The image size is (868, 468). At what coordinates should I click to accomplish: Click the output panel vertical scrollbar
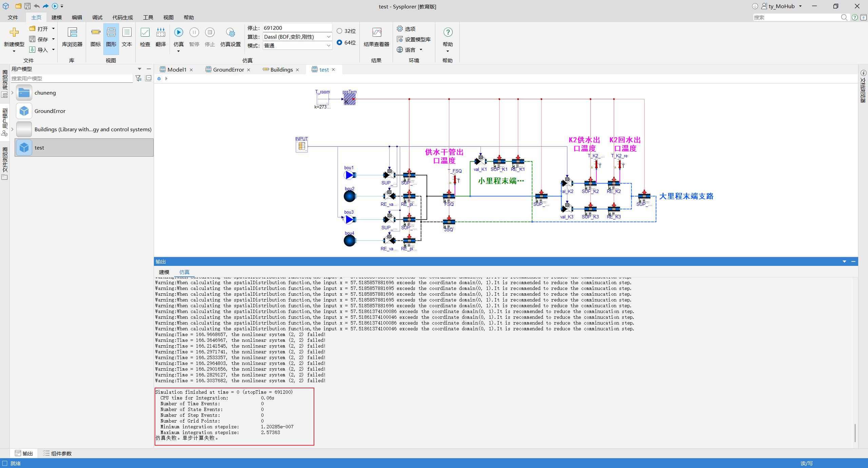click(x=855, y=433)
